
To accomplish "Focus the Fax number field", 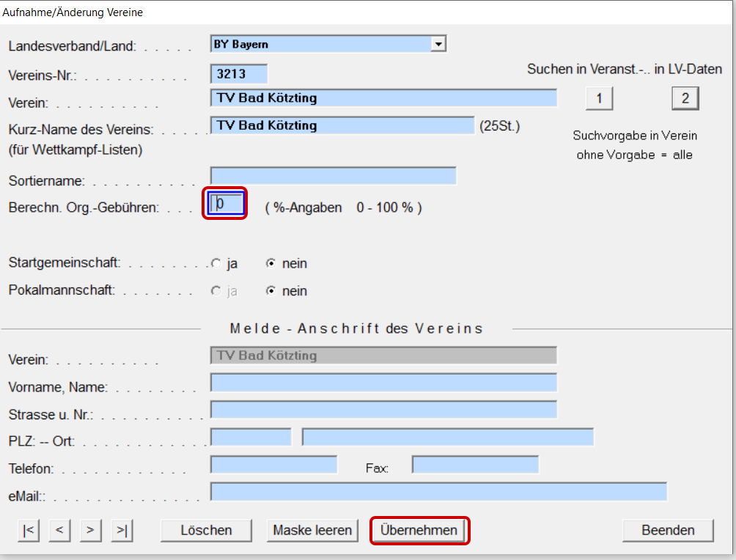I will pyautogui.click(x=475, y=465).
